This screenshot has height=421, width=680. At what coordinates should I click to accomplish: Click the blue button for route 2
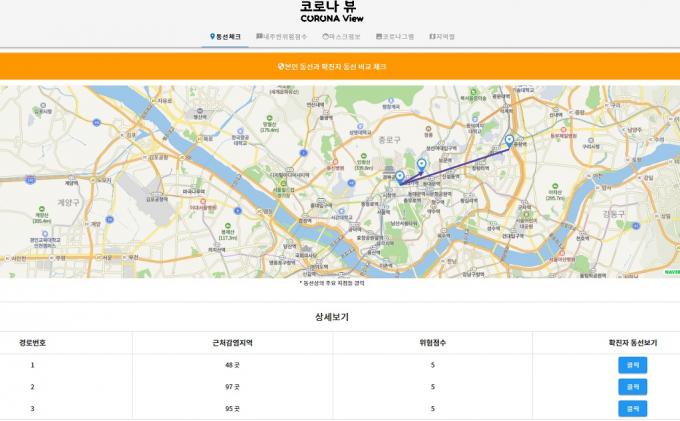pos(632,387)
